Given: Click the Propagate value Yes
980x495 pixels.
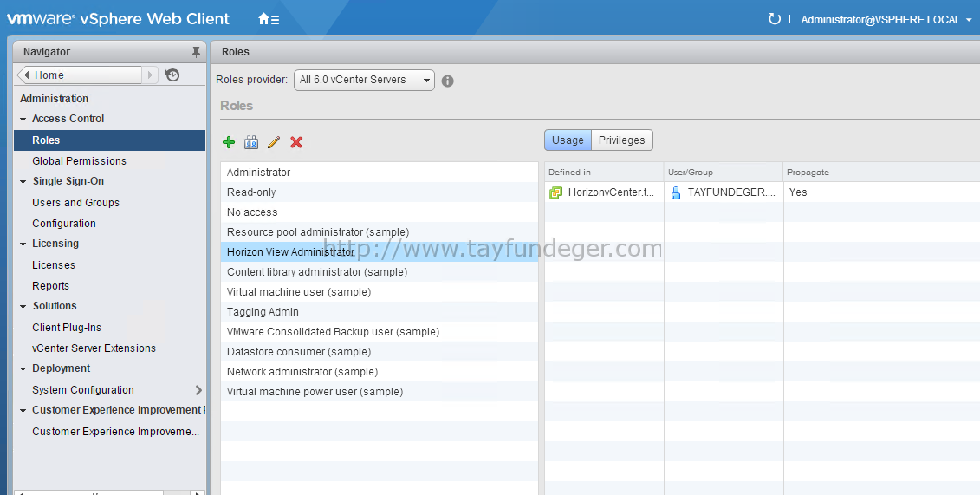Looking at the screenshot, I should pyautogui.click(x=797, y=192).
